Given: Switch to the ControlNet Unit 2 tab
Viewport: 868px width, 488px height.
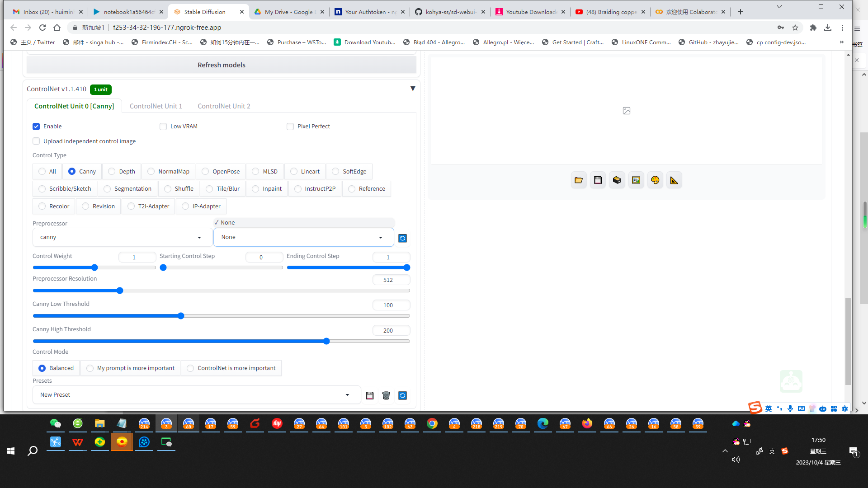Looking at the screenshot, I should (224, 106).
